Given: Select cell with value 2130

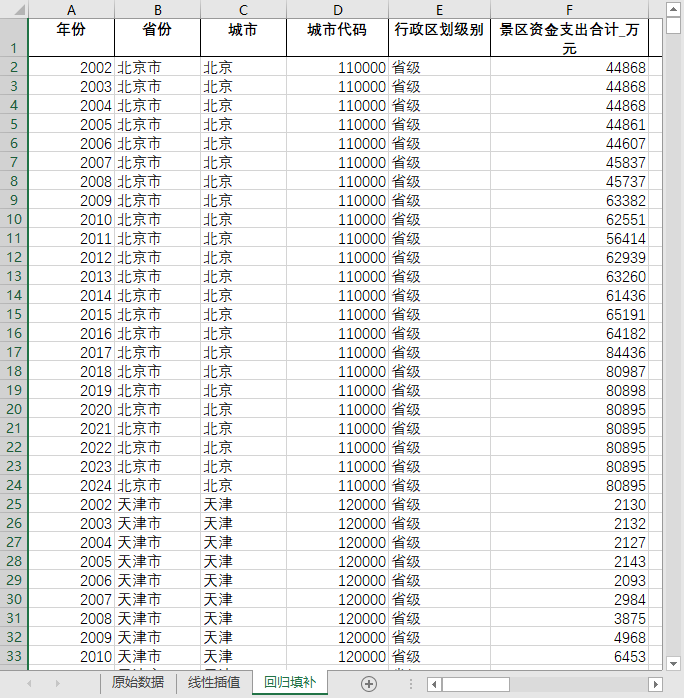Looking at the screenshot, I should coord(570,504).
